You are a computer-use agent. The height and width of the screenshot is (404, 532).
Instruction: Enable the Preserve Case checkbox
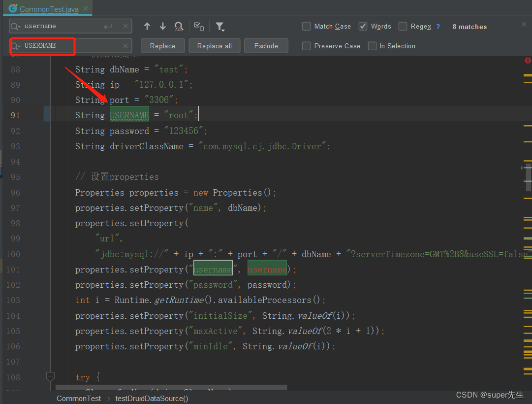coord(307,46)
